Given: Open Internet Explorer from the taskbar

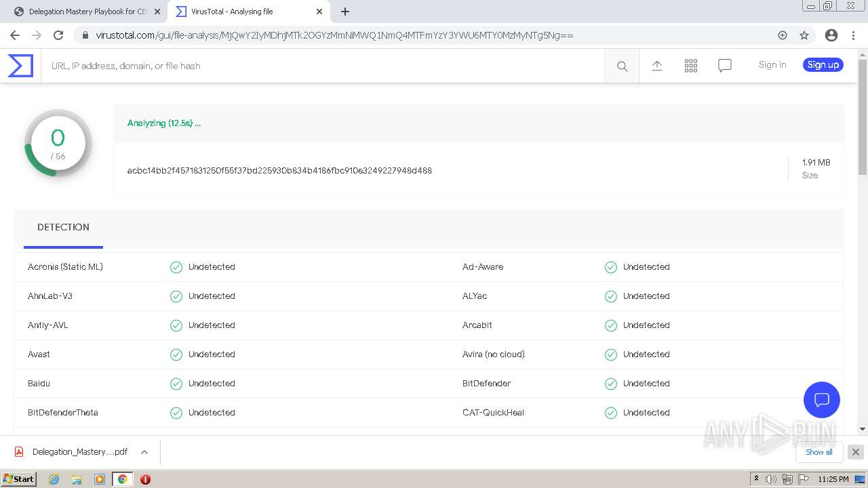Looking at the screenshot, I should [x=54, y=479].
